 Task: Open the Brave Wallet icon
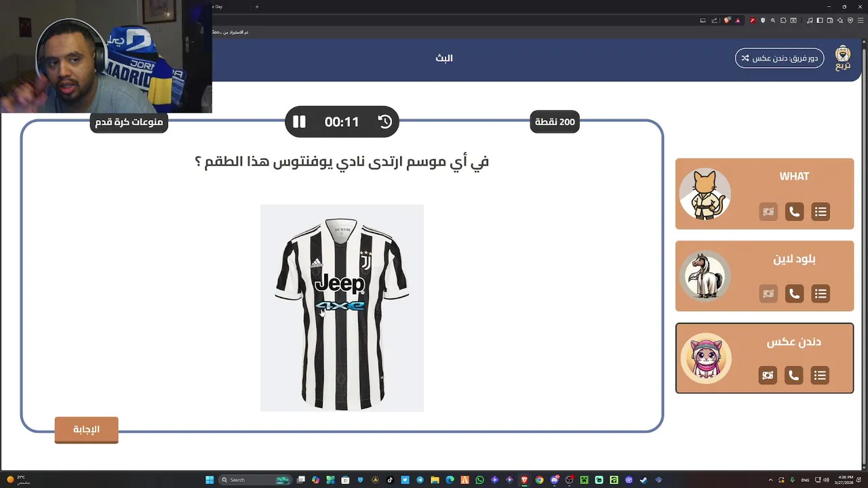(x=830, y=20)
